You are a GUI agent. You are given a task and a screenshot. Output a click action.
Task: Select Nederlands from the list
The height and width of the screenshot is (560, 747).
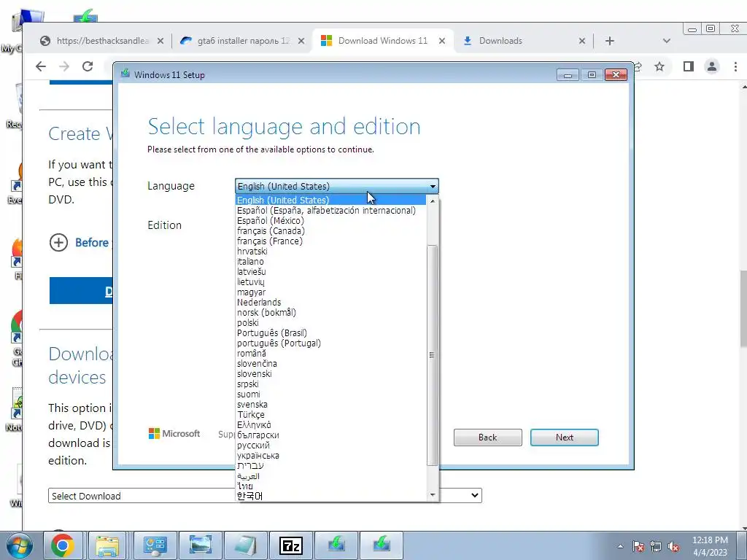(x=330, y=303)
